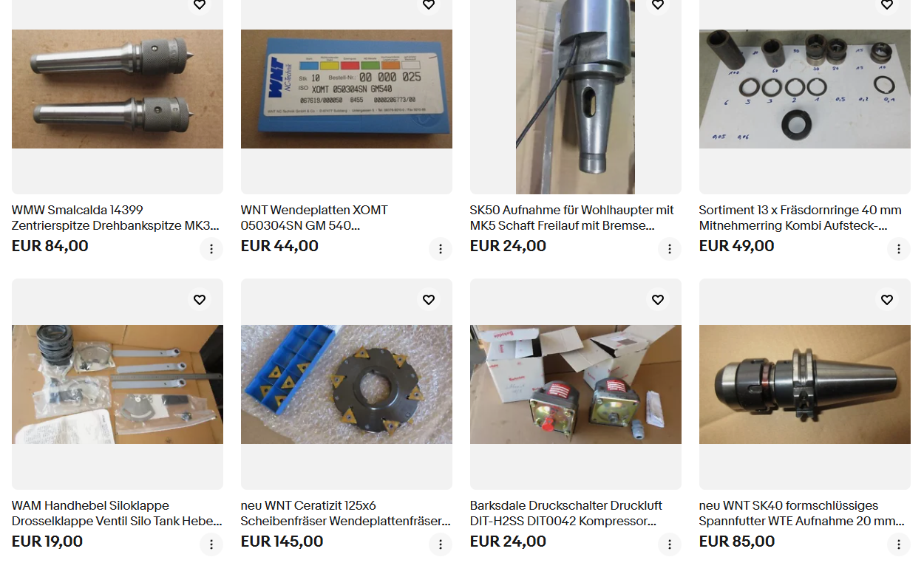The width and height of the screenshot is (924, 574).
Task: View the blue WNT insert box photo
Action: click(347, 89)
